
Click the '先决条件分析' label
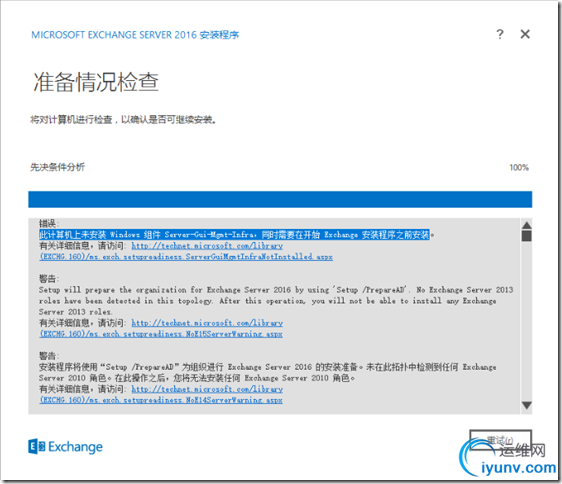point(57,167)
